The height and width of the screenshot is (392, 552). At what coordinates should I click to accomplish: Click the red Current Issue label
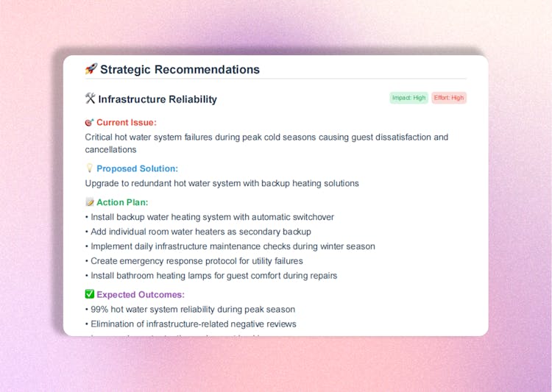tap(127, 123)
